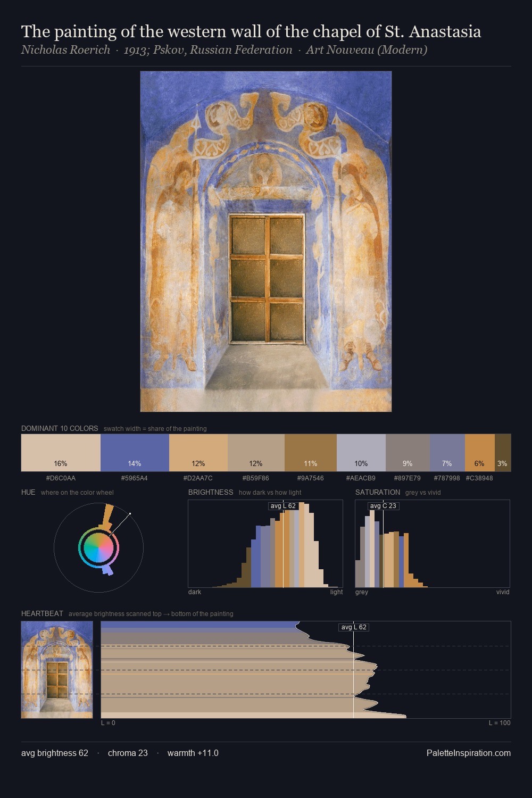This screenshot has height=798, width=532.
Task: Click the painting title heading
Action: [251, 32]
